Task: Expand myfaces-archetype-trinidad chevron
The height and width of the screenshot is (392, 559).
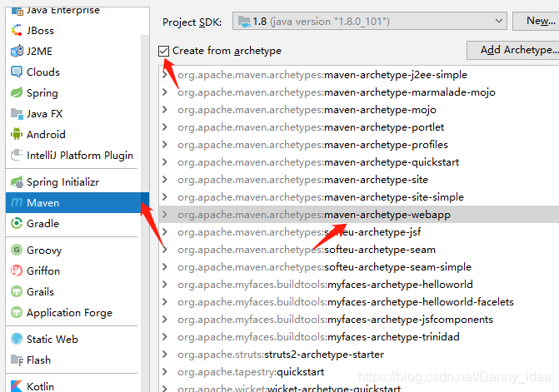Action: pos(165,336)
